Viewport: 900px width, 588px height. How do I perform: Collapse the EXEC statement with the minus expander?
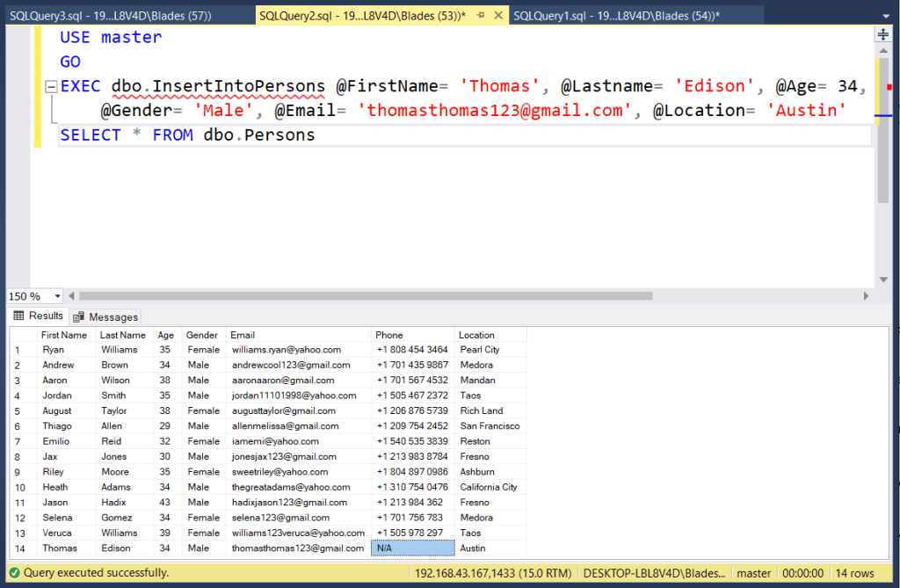coord(51,85)
